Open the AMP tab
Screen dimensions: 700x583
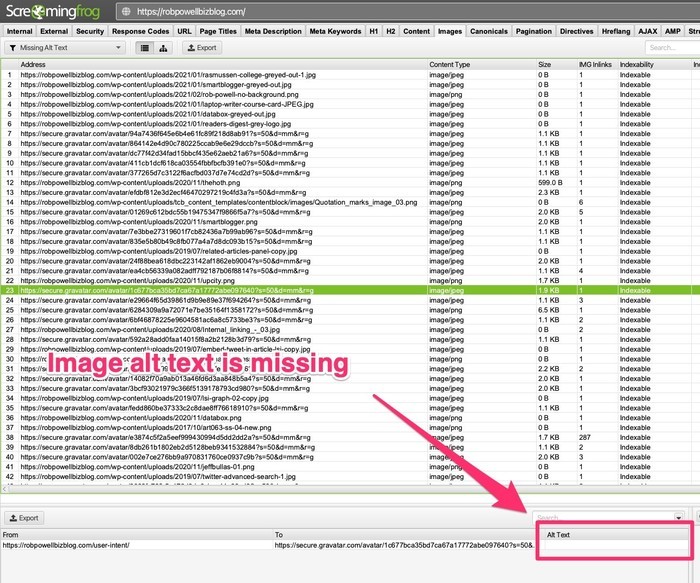coord(673,31)
